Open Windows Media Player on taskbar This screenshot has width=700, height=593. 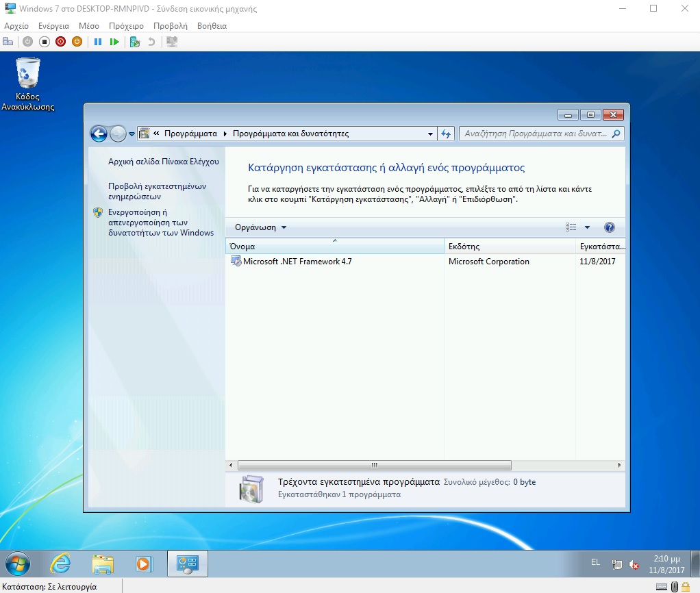click(x=145, y=564)
